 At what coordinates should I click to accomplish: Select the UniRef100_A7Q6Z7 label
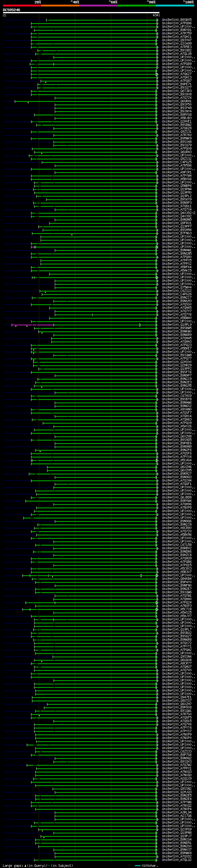coord(176,74)
